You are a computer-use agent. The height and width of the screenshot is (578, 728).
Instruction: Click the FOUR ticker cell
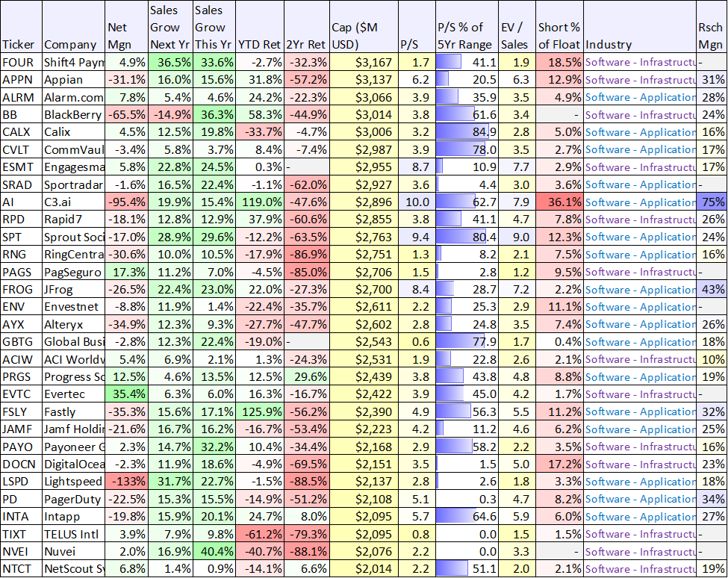click(x=21, y=62)
